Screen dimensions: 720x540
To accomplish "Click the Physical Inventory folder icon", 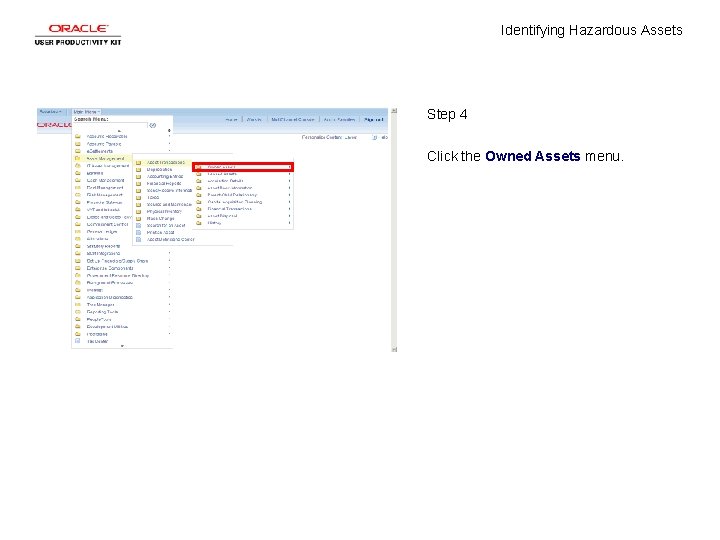I will pyautogui.click(x=138, y=212).
